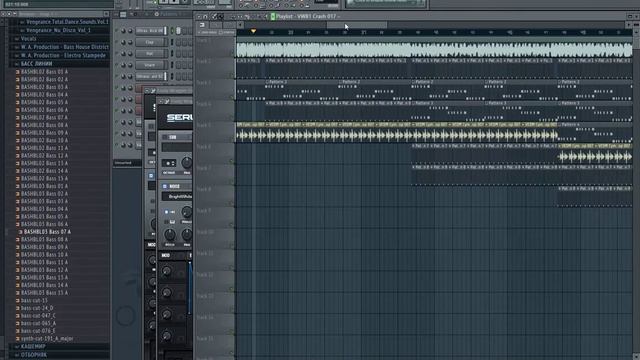The width and height of the screenshot is (640, 360).
Task: Click waveform icon beside BASHBL03 Bass 10 A
Action: pyautogui.click(x=18, y=255)
